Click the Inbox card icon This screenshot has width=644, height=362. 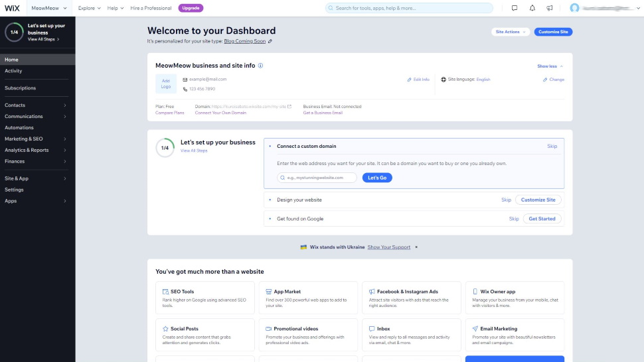pos(372,329)
